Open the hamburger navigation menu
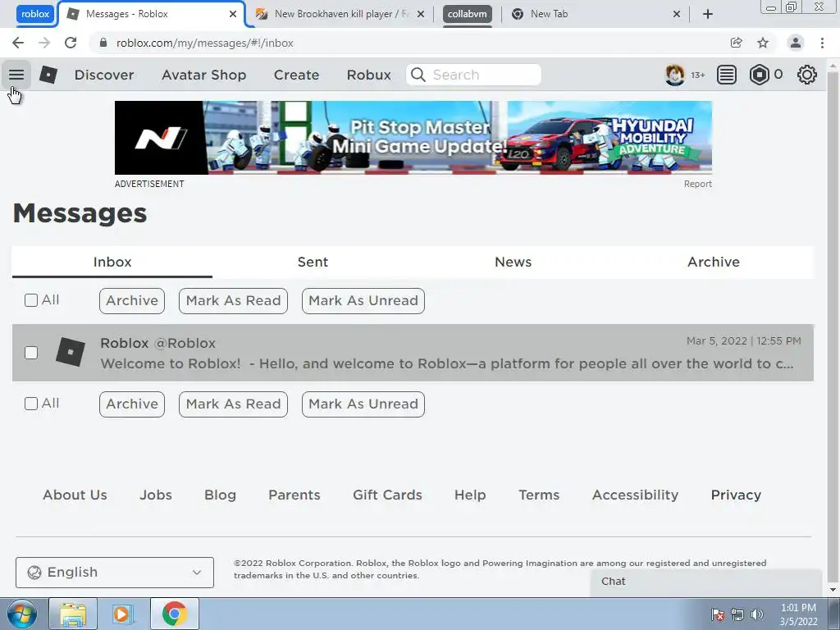The image size is (840, 630). pos(16,75)
